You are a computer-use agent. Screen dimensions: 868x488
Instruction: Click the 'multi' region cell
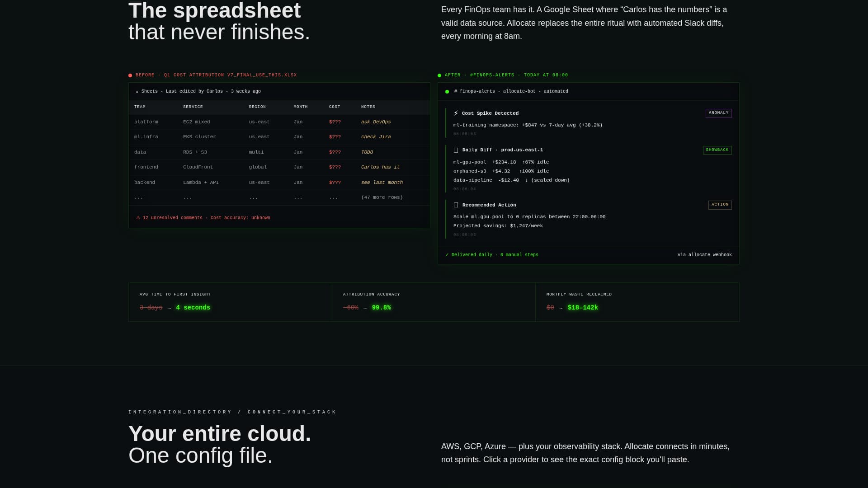(256, 152)
